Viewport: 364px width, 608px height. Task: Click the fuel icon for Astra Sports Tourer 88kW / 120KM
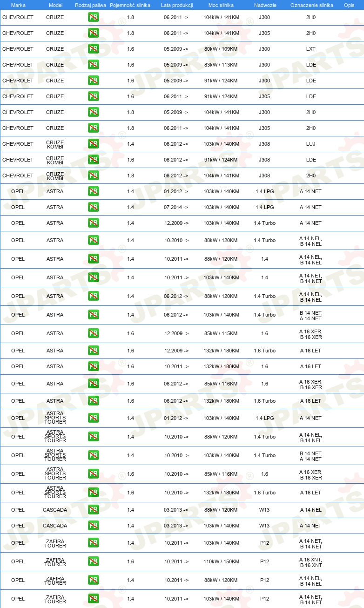click(x=93, y=437)
